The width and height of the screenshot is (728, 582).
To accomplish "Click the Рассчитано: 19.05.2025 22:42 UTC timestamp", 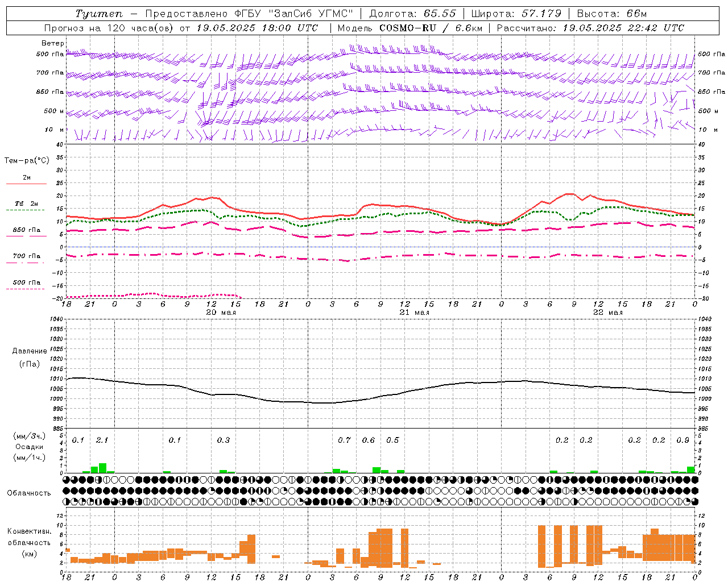I will click(x=590, y=28).
